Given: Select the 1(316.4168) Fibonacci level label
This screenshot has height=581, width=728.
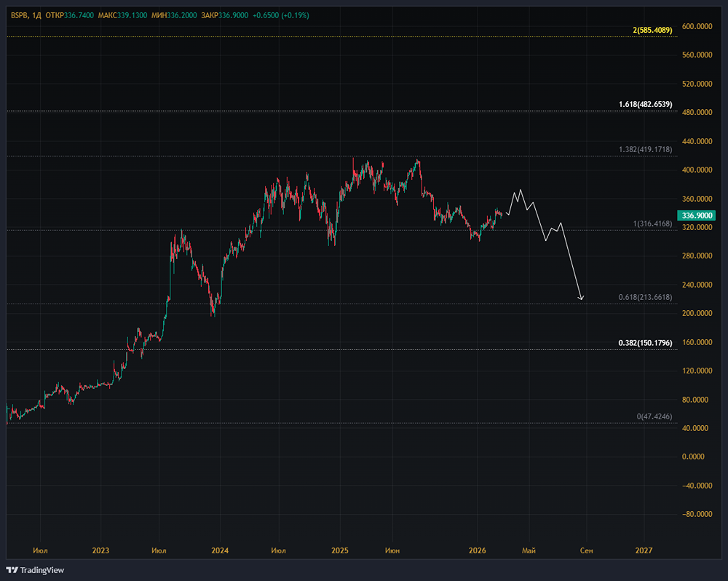Looking at the screenshot, I should click(652, 224).
